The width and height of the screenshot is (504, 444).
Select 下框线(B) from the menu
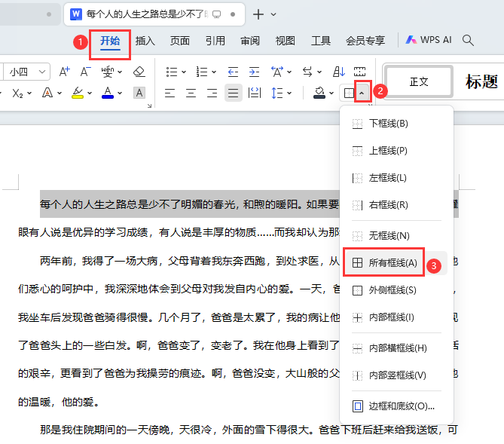[x=396, y=124]
